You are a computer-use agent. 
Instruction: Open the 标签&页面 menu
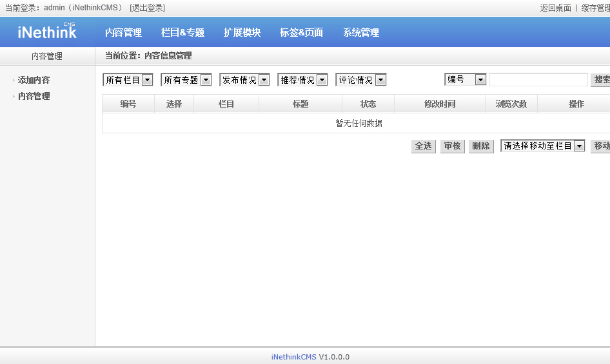301,33
